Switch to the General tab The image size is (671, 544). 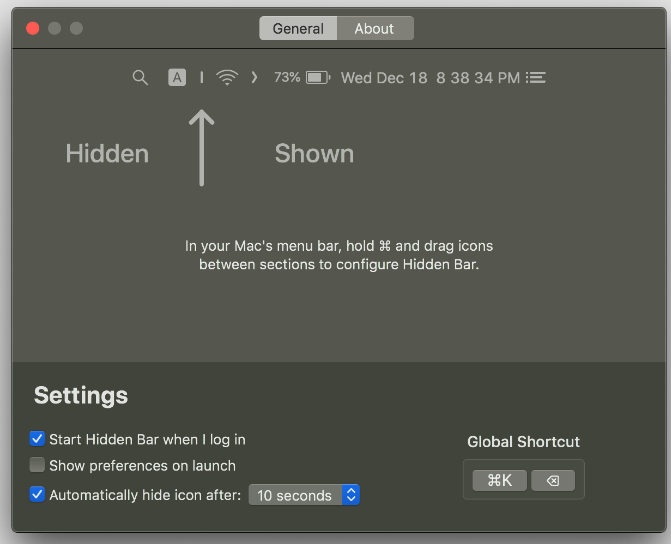tap(298, 29)
